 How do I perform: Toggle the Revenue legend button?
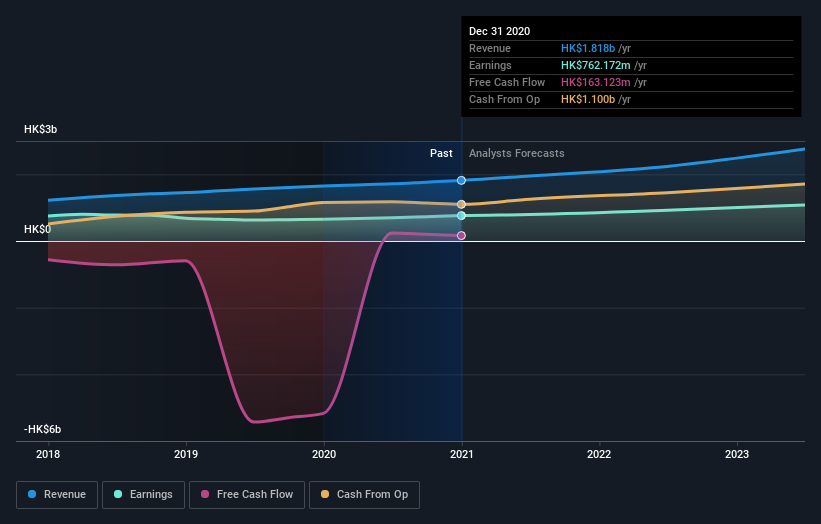[x=57, y=495]
